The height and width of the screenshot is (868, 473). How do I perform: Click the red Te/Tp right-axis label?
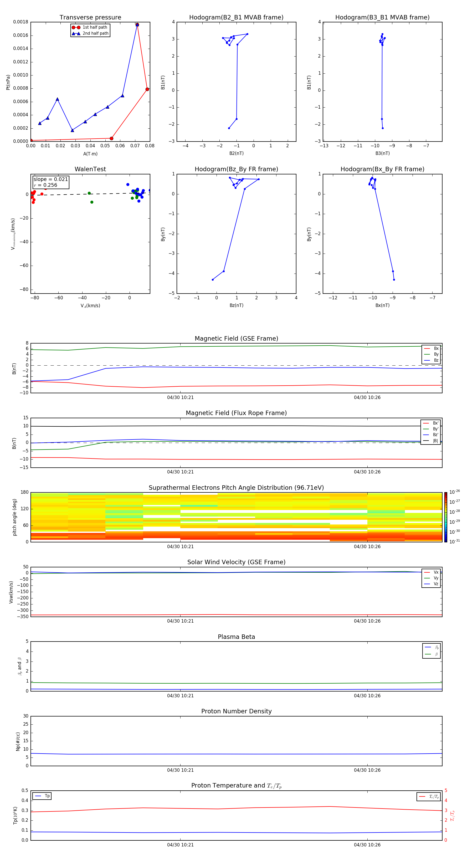(453, 815)
